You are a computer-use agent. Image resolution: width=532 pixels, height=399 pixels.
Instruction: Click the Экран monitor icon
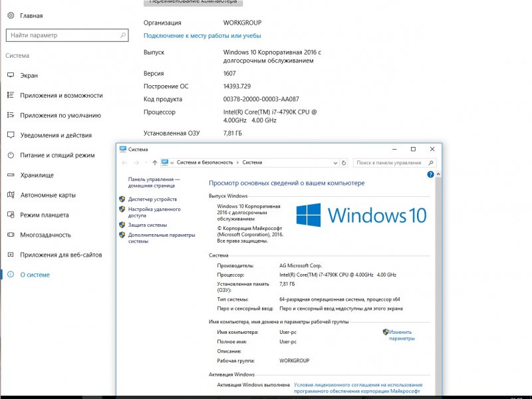(11, 75)
